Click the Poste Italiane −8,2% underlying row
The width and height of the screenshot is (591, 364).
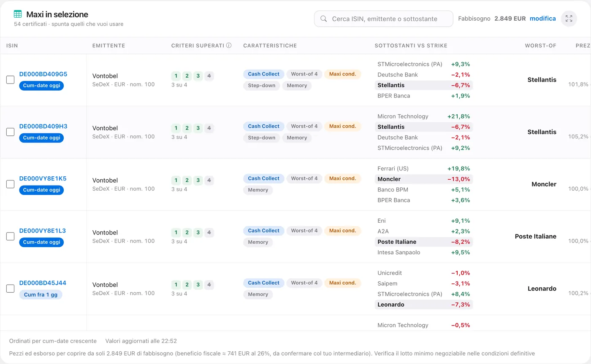[424, 242]
